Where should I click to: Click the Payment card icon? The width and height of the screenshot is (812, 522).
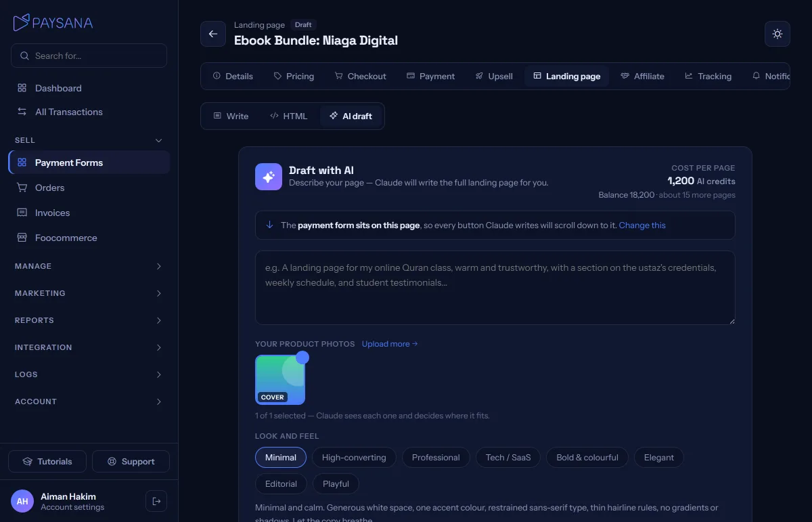pyautogui.click(x=410, y=76)
